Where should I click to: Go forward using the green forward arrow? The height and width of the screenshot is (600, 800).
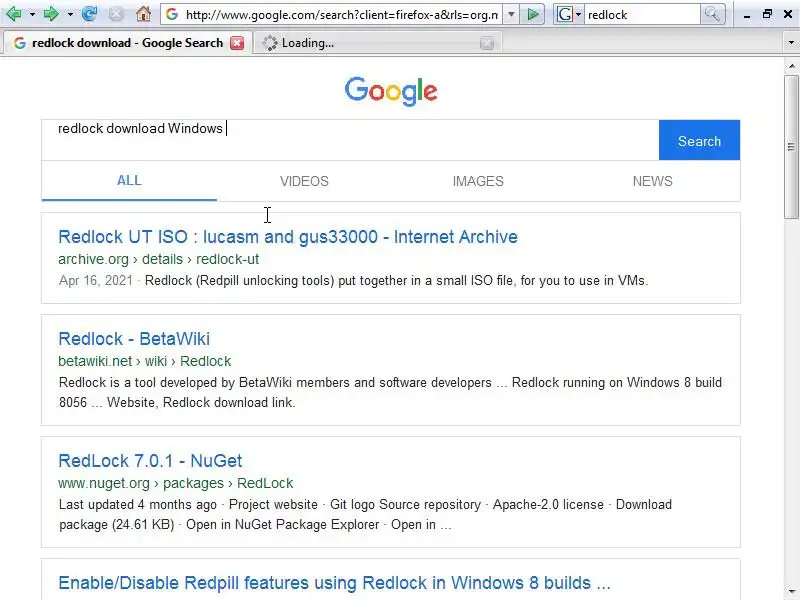point(51,14)
